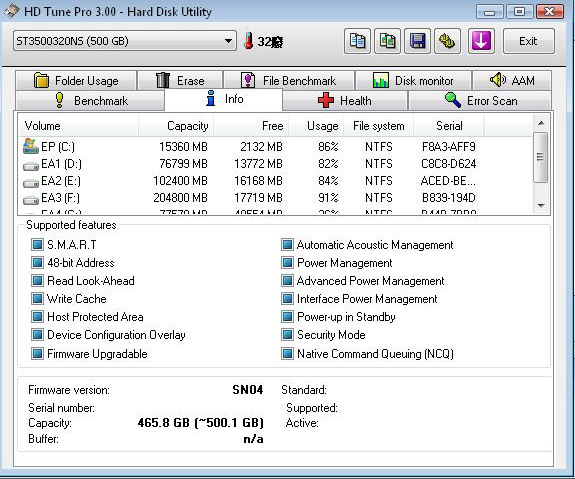Toggle the Advanced Power Management checkbox
The height and width of the screenshot is (479, 575).
tap(288, 281)
